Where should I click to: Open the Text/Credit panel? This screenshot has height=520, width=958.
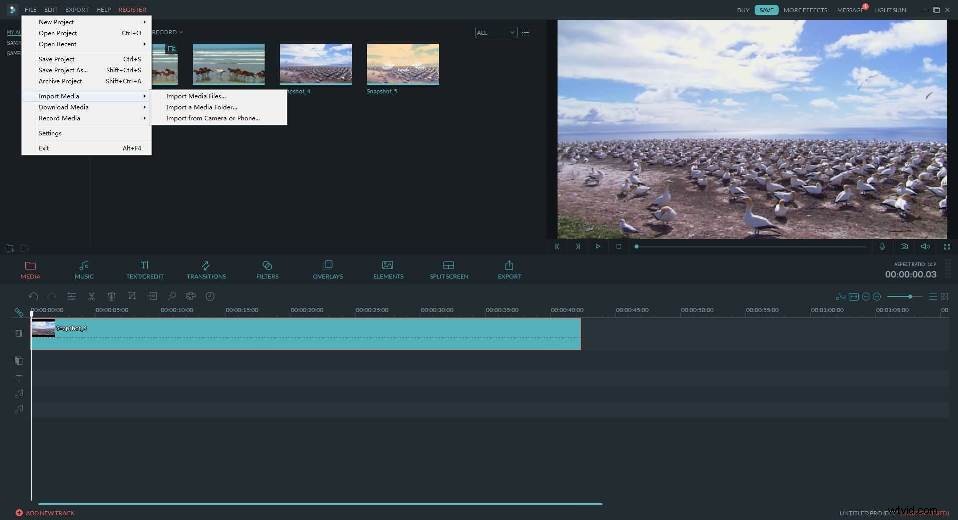[x=145, y=269]
